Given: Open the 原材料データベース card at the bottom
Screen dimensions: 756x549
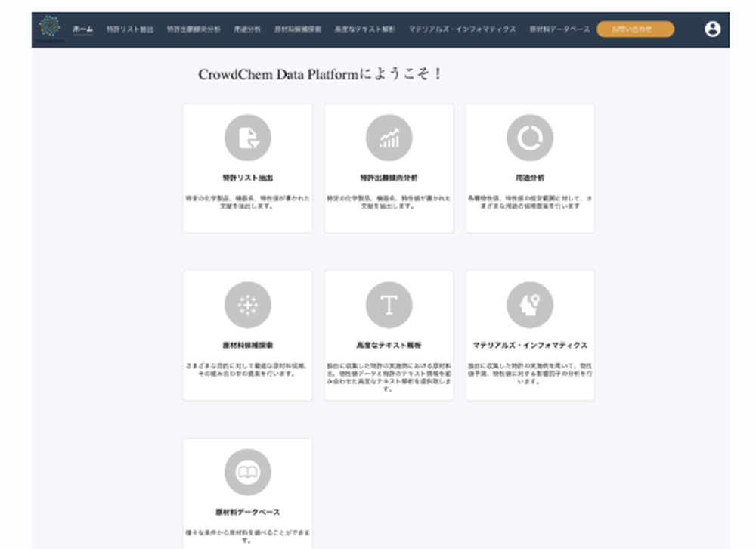Looking at the screenshot, I should tap(247, 492).
